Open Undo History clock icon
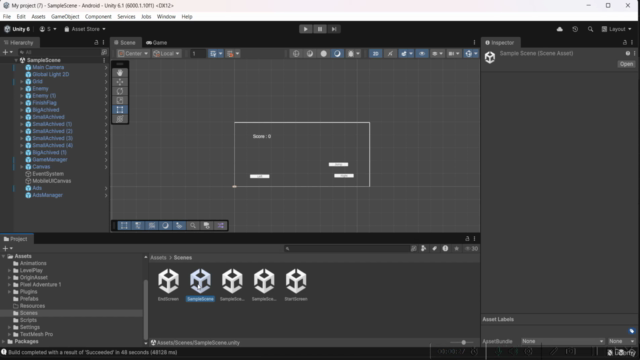Viewport: 640px width, 360px height. (x=575, y=29)
